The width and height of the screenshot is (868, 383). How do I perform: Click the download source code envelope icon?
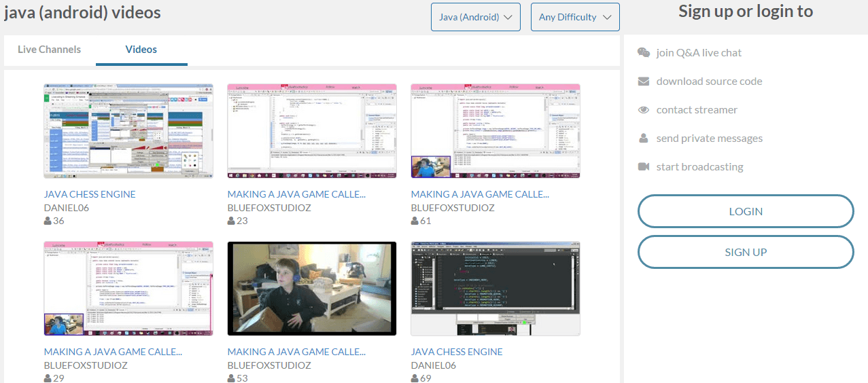pyautogui.click(x=644, y=81)
